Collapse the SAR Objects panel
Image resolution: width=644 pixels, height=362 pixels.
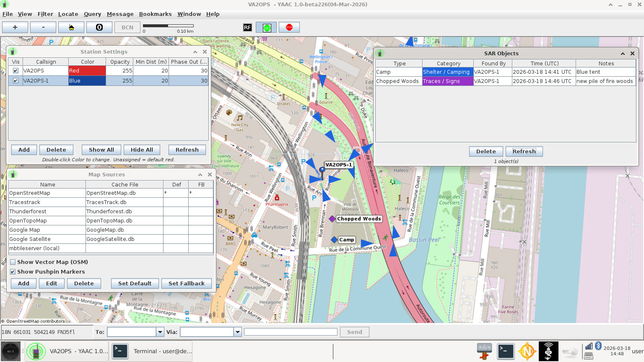pos(623,54)
